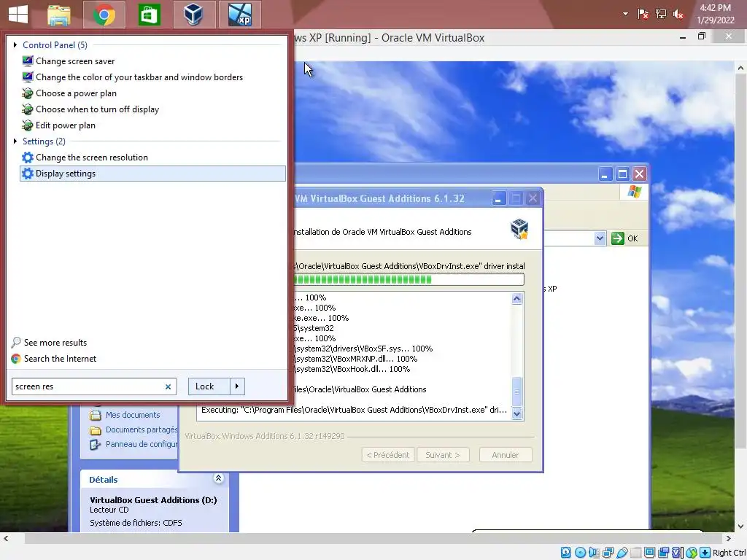Click the display status icon
The height and width of the screenshot is (560, 747).
pos(649,553)
